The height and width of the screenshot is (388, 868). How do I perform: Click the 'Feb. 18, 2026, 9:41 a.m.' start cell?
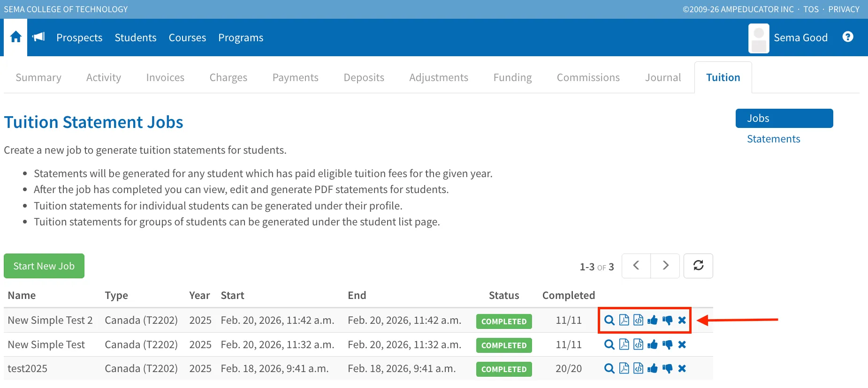coord(274,368)
